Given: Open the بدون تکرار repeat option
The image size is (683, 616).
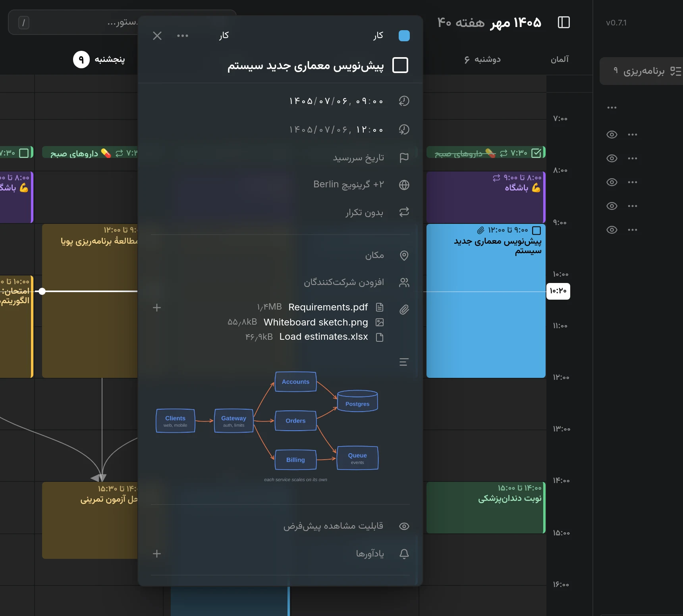Looking at the screenshot, I should (x=364, y=212).
